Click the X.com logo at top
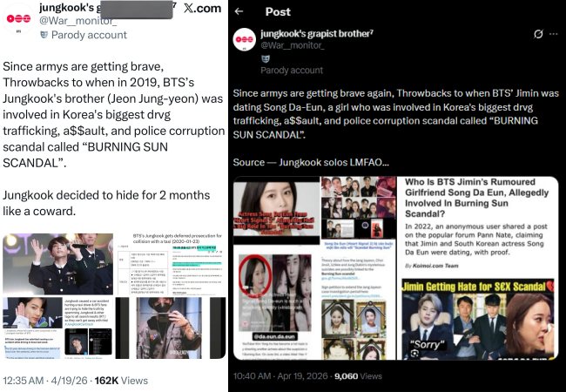The image size is (566, 392). coord(202,8)
